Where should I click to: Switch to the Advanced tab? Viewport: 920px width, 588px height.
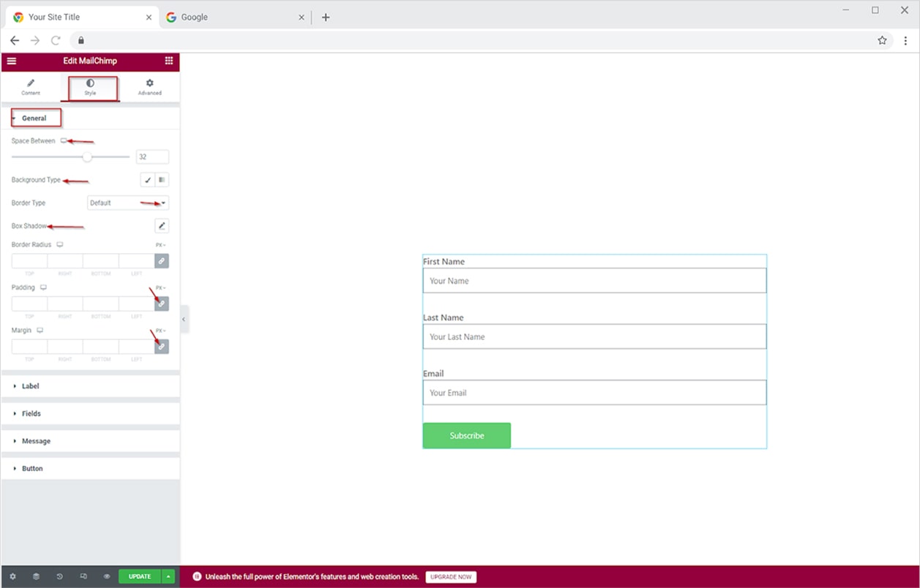[149, 87]
